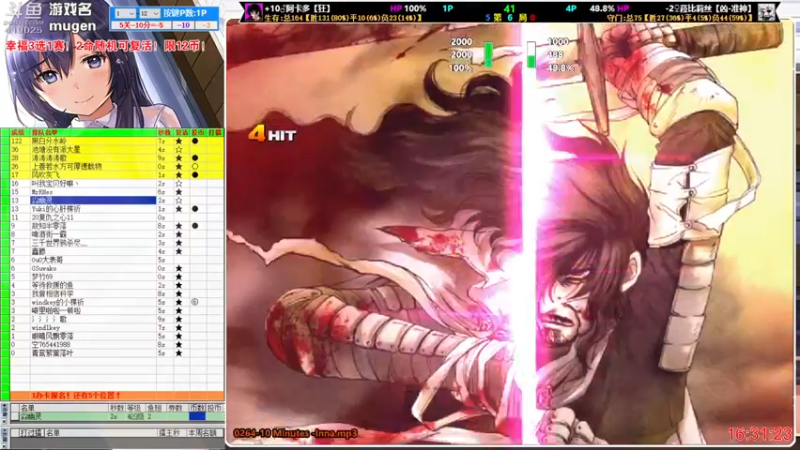Click the filled star in the MrKHcs row

coord(179,192)
